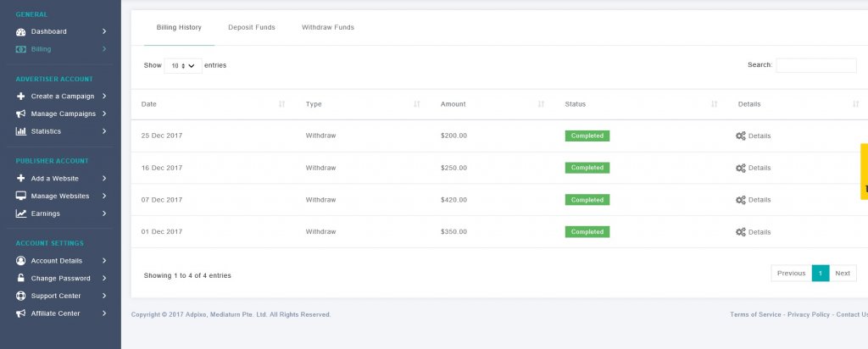Screen dimensions: 868x349
Task: Click the Manage Websites monitor icon
Action: point(20,196)
